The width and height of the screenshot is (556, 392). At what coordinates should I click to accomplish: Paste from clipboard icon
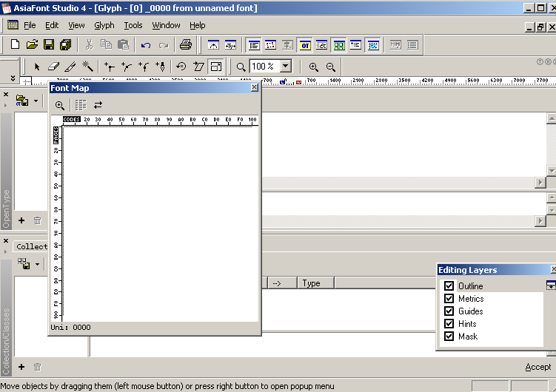[123, 44]
